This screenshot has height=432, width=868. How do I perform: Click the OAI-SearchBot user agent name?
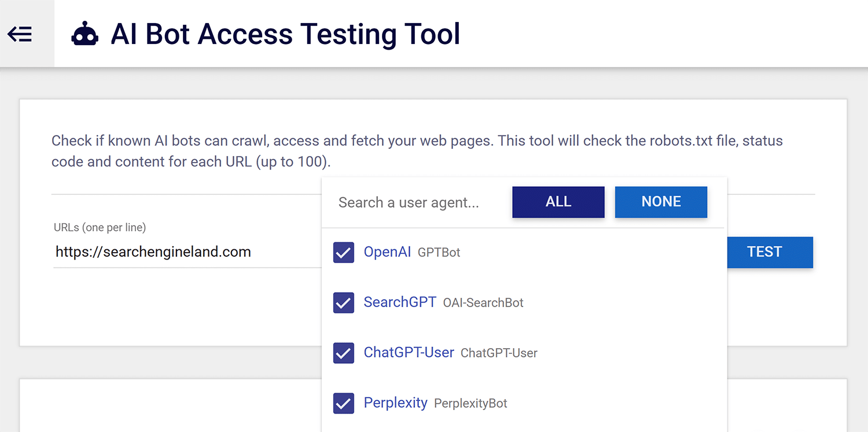click(483, 303)
